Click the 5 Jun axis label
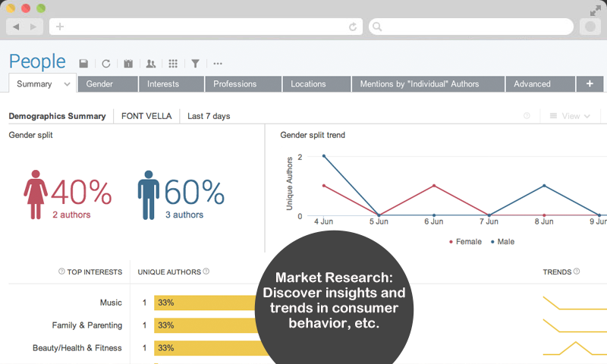This screenshot has height=364, width=607. click(379, 221)
